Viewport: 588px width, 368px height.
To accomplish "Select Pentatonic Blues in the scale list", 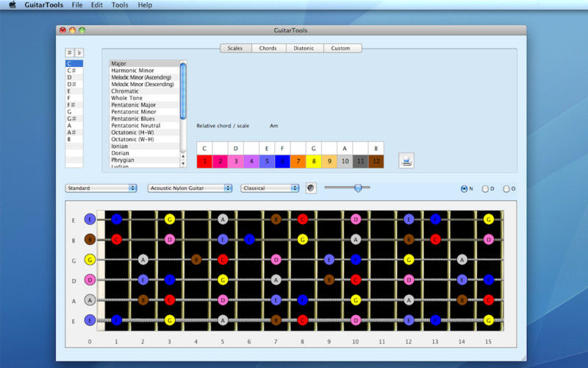I will [145, 118].
